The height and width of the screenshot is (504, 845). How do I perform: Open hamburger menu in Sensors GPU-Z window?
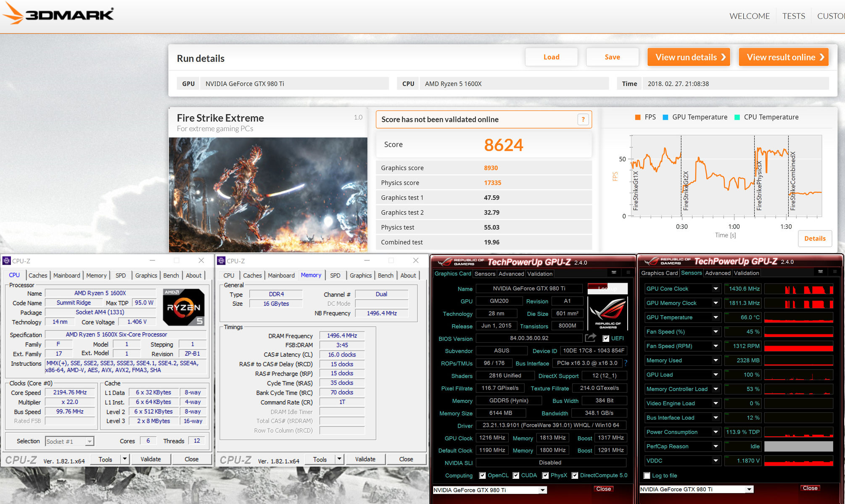tap(834, 272)
